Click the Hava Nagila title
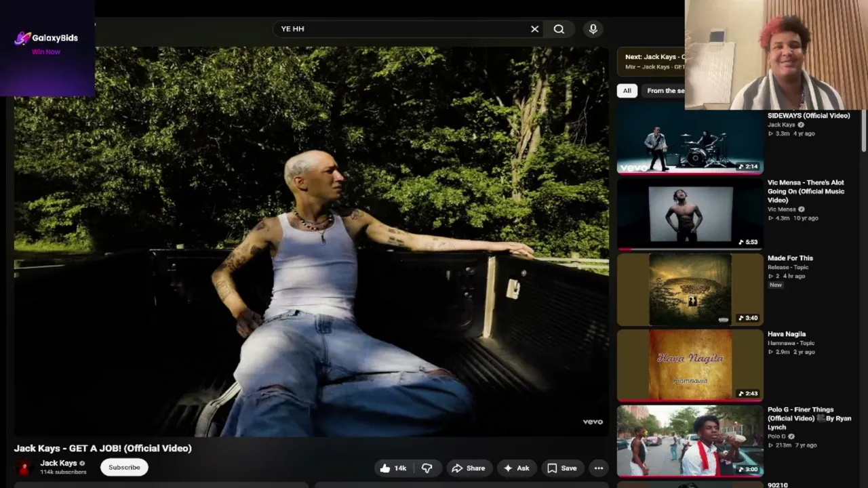 (787, 334)
